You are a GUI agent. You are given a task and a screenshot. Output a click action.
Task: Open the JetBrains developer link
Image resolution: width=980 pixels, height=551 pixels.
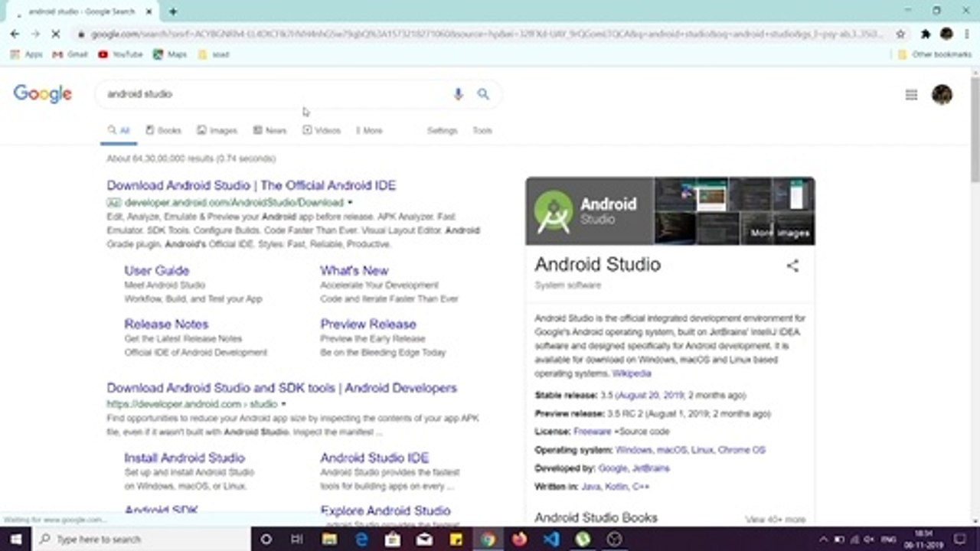(x=651, y=468)
